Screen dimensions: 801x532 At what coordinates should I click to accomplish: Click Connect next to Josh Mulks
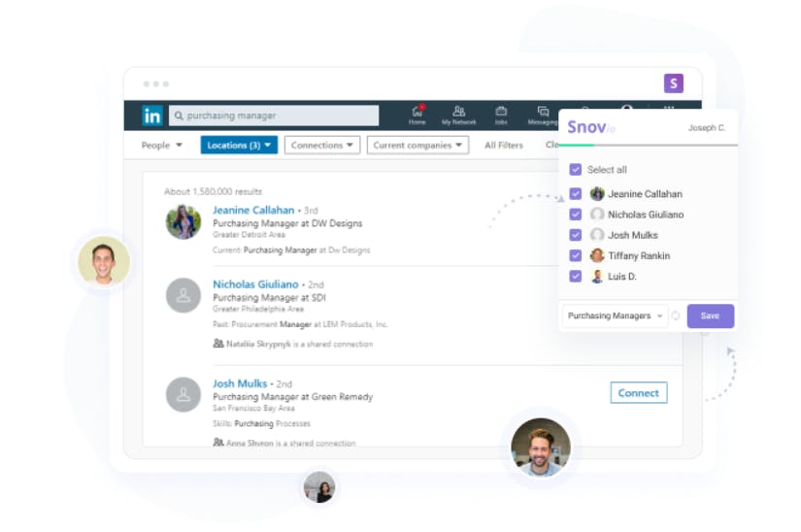click(639, 392)
